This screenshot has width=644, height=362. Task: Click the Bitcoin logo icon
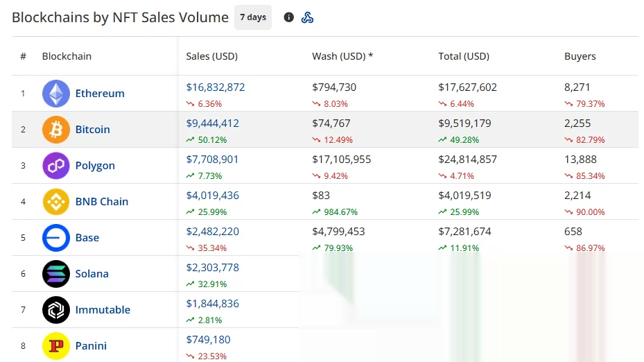coord(56,130)
